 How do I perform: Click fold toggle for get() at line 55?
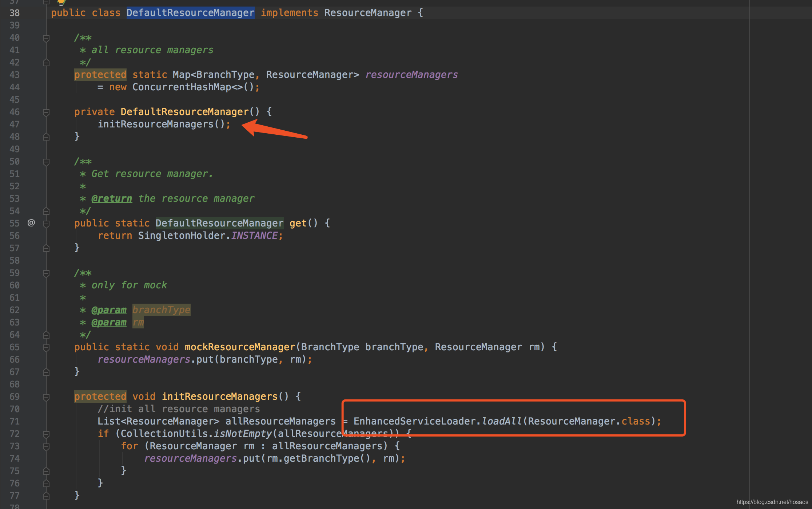click(x=46, y=224)
